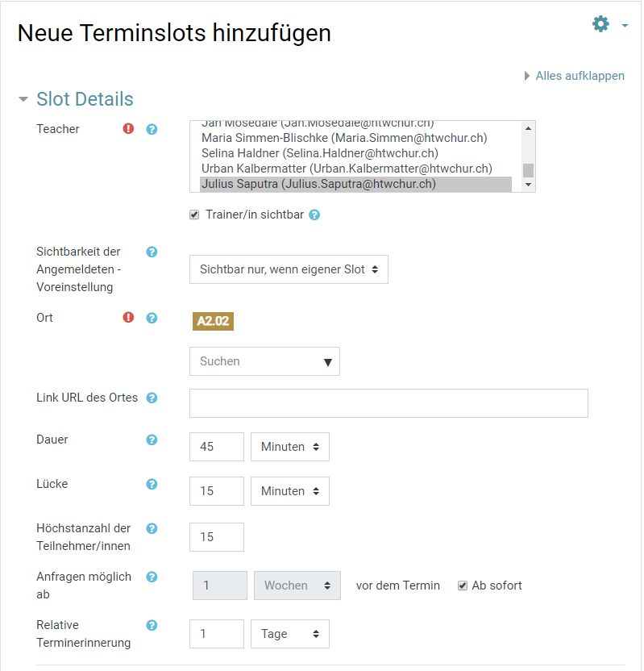This screenshot has width=644, height=671.
Task: Click help icon next to Teacher
Action: pos(152,129)
